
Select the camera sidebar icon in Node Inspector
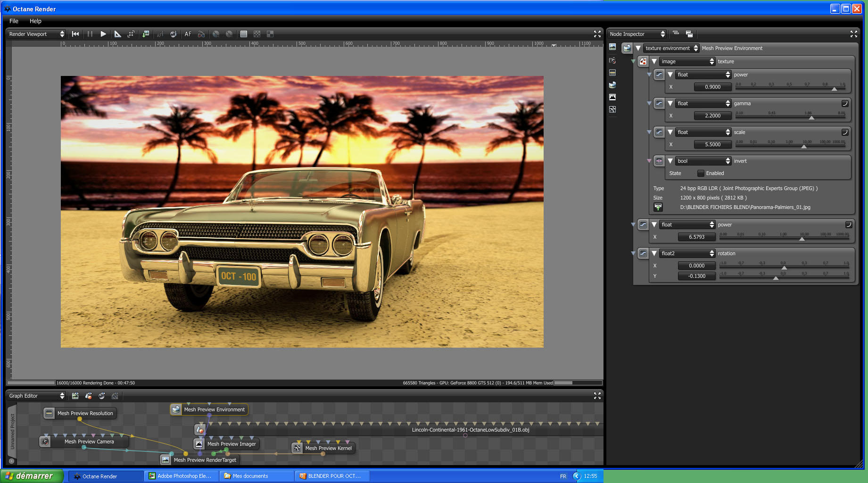[x=612, y=60]
